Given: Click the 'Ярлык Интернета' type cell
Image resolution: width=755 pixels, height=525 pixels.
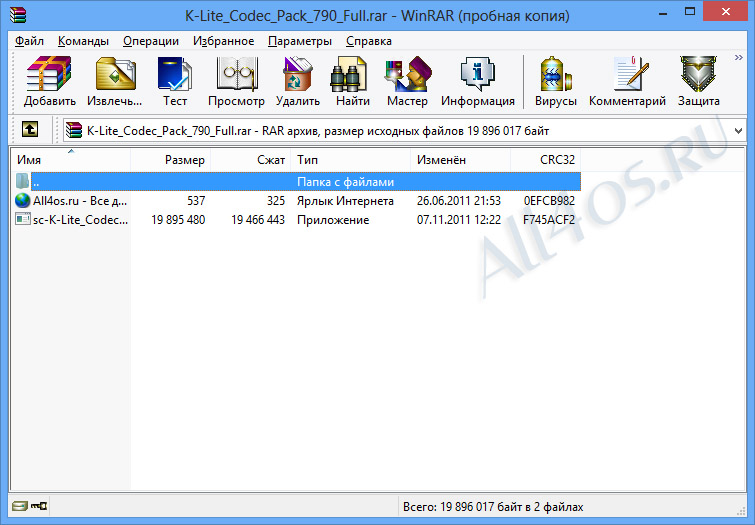Looking at the screenshot, I should pos(345,201).
